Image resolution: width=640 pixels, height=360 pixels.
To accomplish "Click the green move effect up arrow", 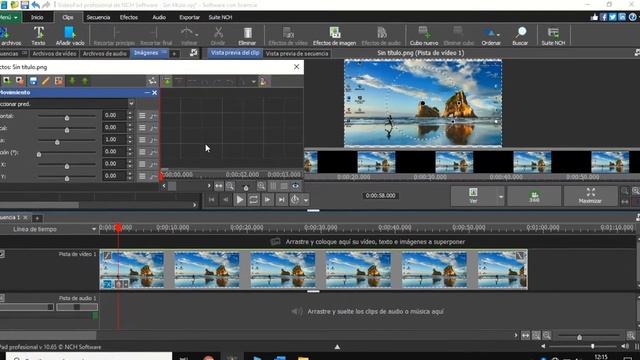I will pyautogui.click(x=85, y=81).
